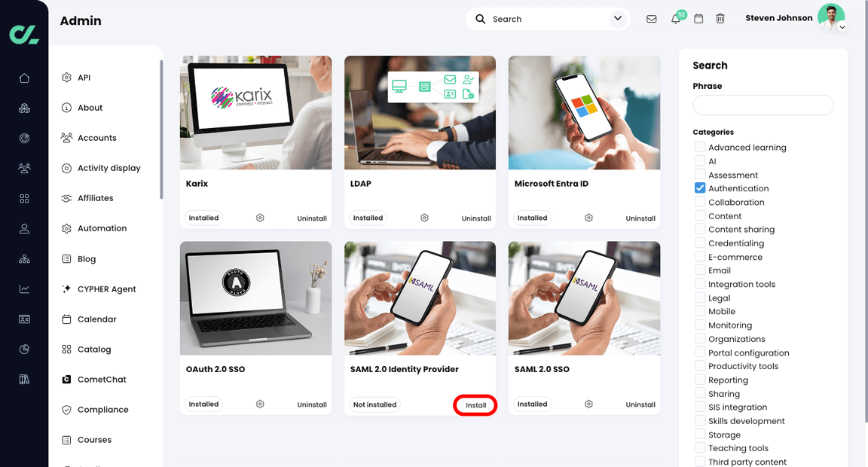This screenshot has height=467, width=868.
Task: Click the stacked cubes icon in left rail
Action: coord(24,108)
